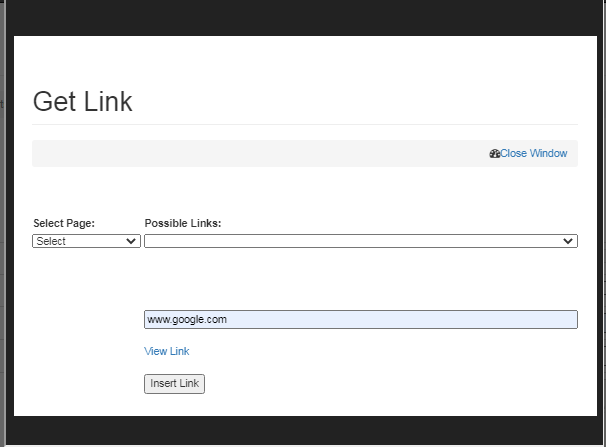Click the dark overlay below the dialog
The height and width of the screenshot is (447, 606).
tap(300, 432)
